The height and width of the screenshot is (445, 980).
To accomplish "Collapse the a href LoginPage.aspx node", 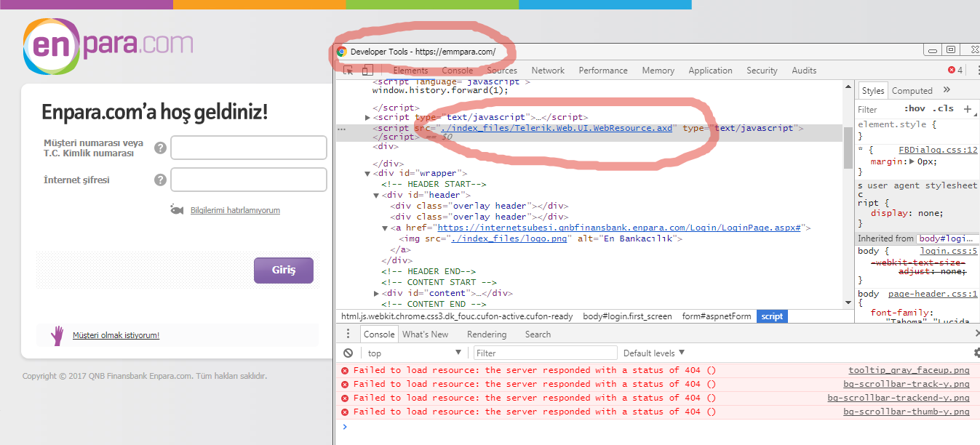I will click(x=385, y=228).
